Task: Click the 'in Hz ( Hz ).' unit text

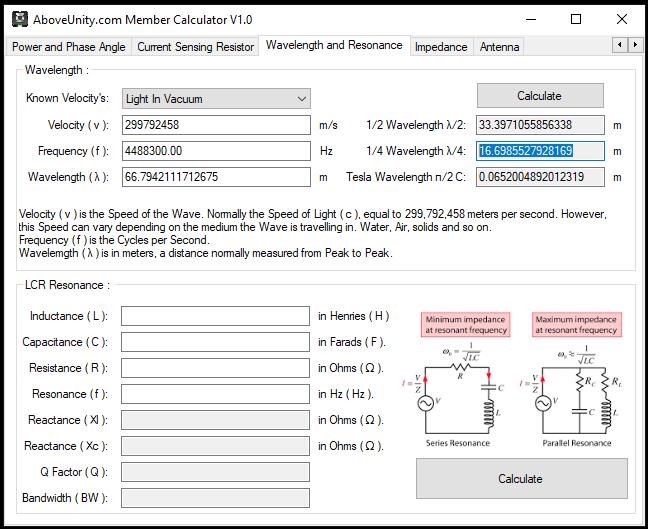Action: [346, 394]
